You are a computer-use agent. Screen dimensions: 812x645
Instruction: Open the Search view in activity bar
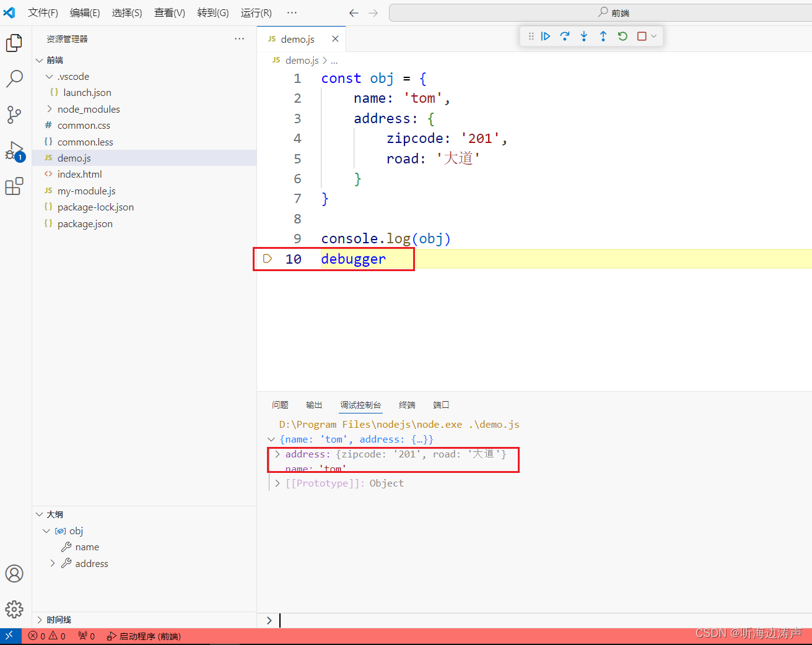pos(14,79)
